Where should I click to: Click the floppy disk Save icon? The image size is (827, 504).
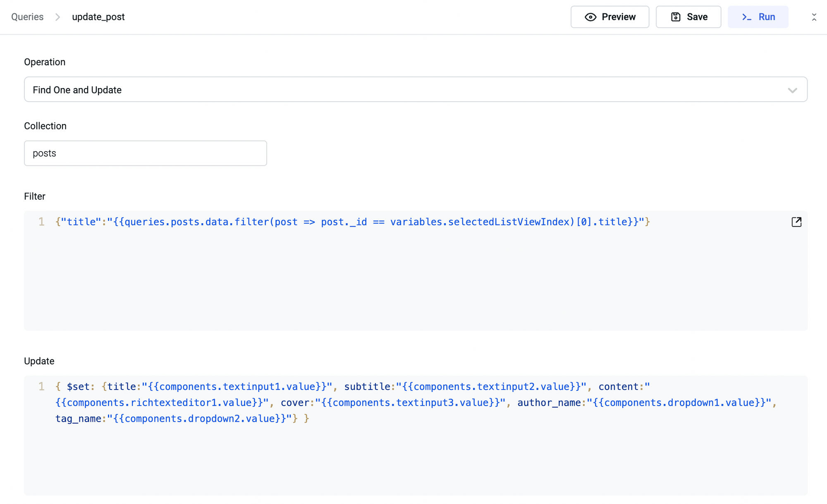676,17
